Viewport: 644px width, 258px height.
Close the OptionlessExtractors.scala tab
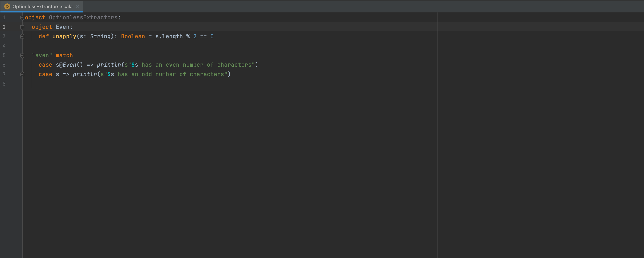pyautogui.click(x=78, y=6)
